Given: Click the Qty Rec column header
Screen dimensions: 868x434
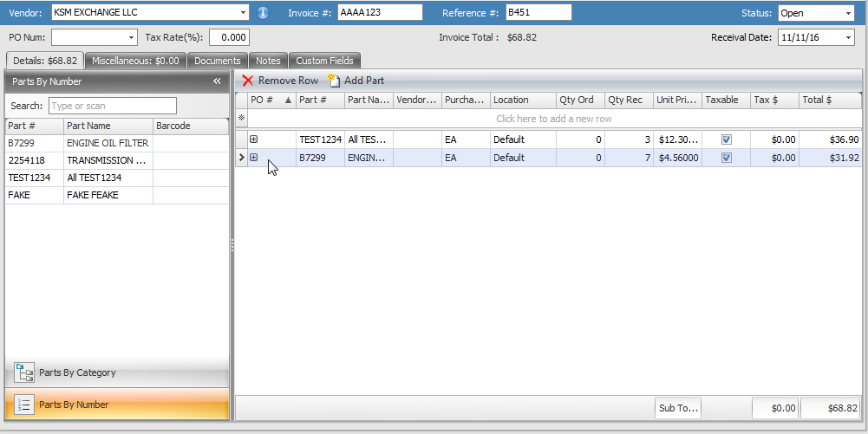Looking at the screenshot, I should (629, 100).
